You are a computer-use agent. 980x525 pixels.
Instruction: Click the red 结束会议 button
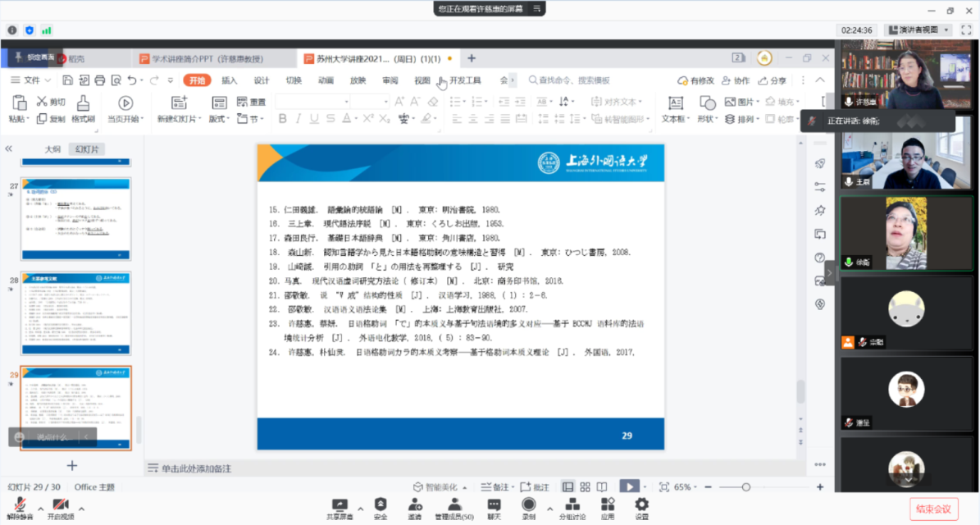tap(933, 509)
